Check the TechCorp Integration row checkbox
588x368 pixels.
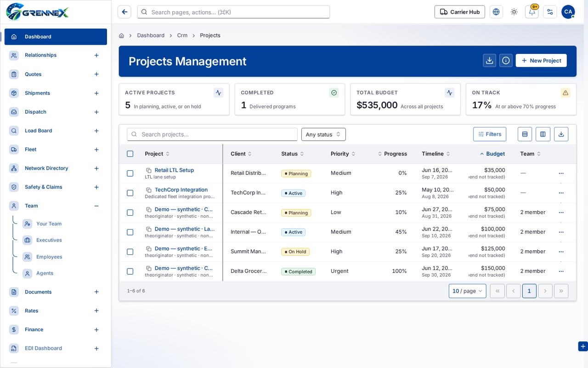tap(130, 193)
